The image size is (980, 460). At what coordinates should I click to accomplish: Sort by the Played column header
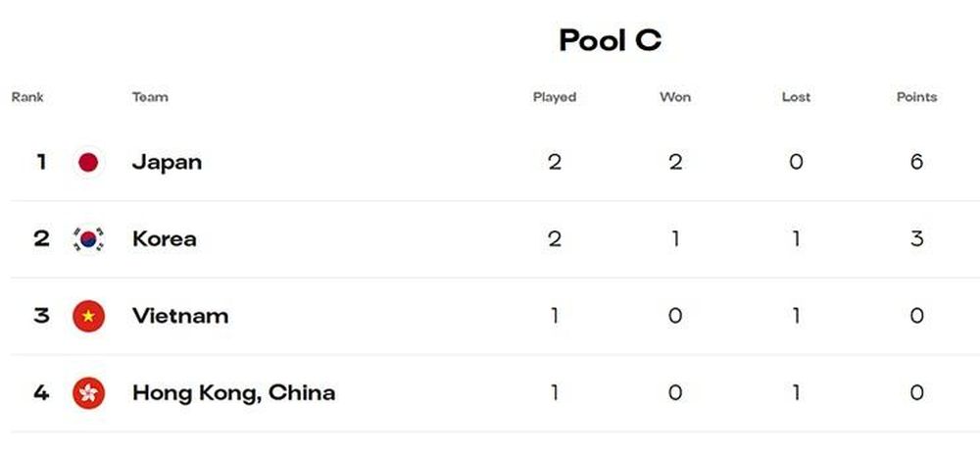[x=555, y=98]
